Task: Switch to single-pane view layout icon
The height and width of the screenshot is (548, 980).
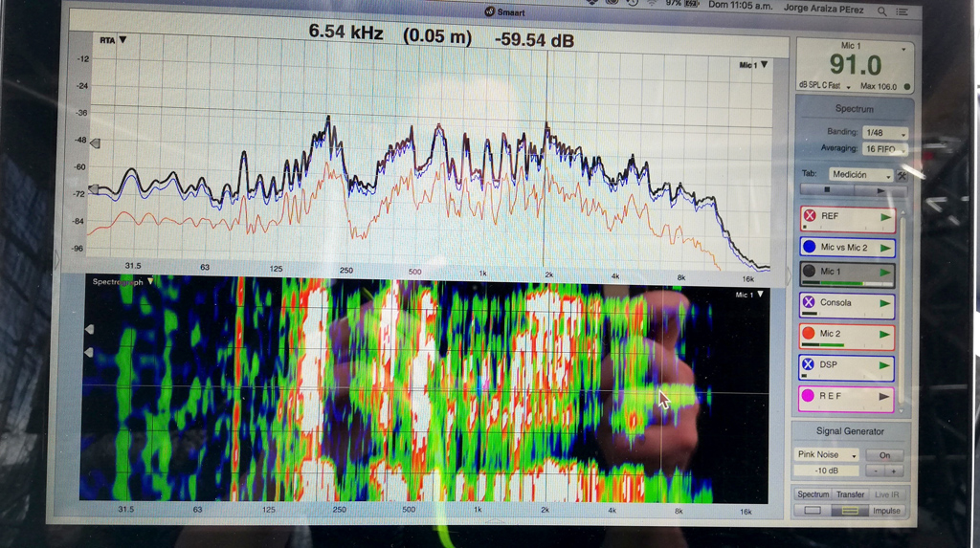Action: coord(813,511)
